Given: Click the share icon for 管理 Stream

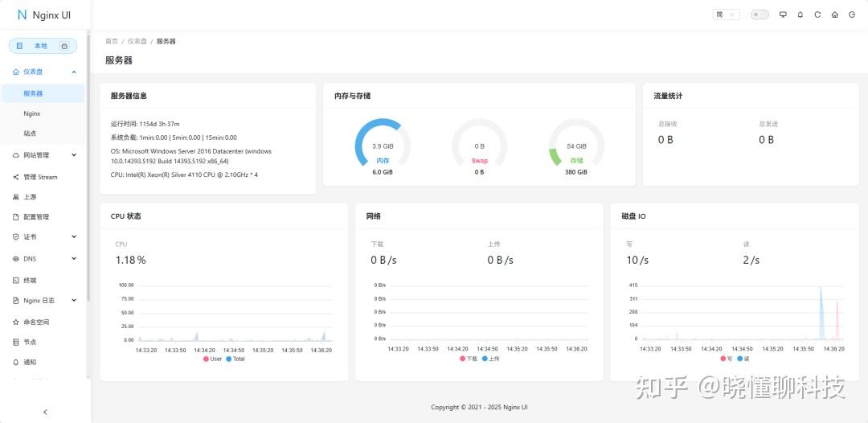Looking at the screenshot, I should point(15,177).
